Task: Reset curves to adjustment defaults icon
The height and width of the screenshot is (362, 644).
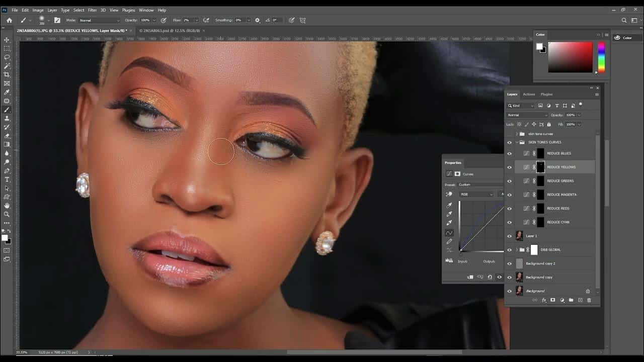Action: 490,277
